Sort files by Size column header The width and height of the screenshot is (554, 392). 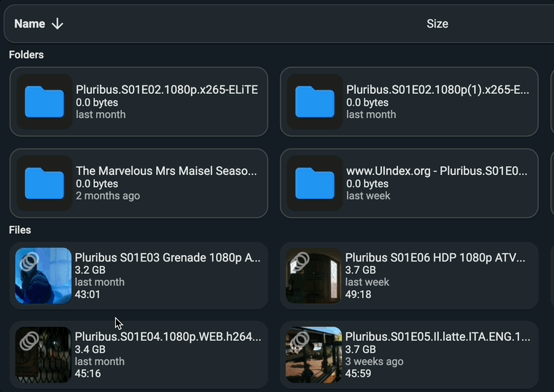pos(437,24)
